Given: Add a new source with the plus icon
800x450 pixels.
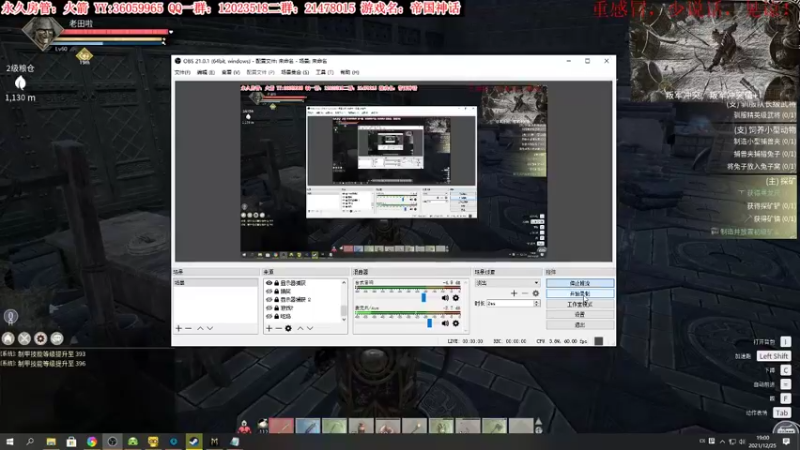Looking at the screenshot, I should tap(269, 329).
